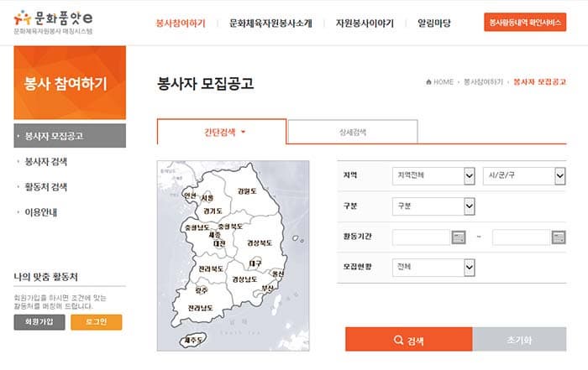Select 제주도 island on the map

[193, 340]
